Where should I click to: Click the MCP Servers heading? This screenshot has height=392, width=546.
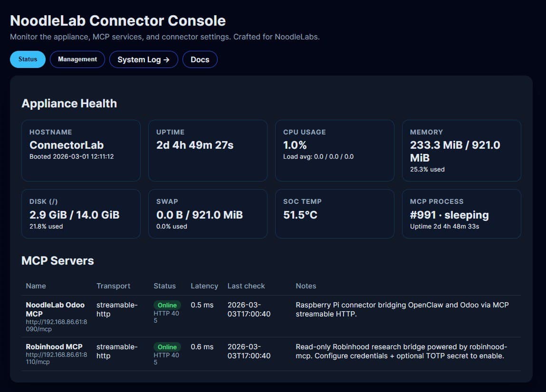pyautogui.click(x=57, y=261)
